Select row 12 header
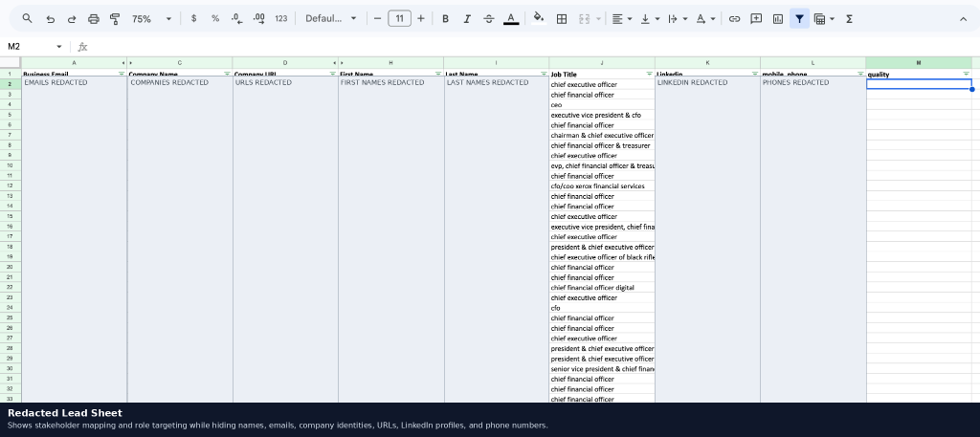980x437 pixels. point(10,186)
